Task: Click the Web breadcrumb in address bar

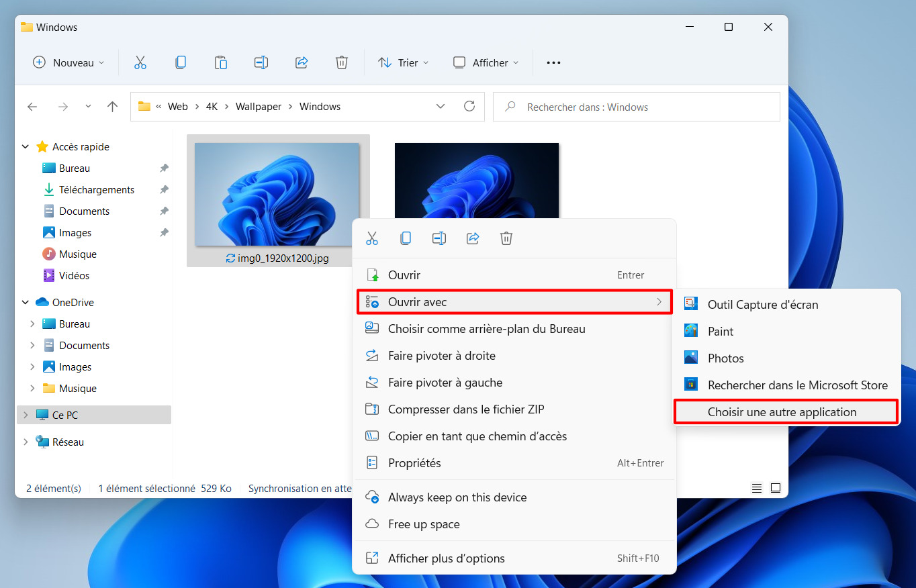Action: [x=178, y=107]
